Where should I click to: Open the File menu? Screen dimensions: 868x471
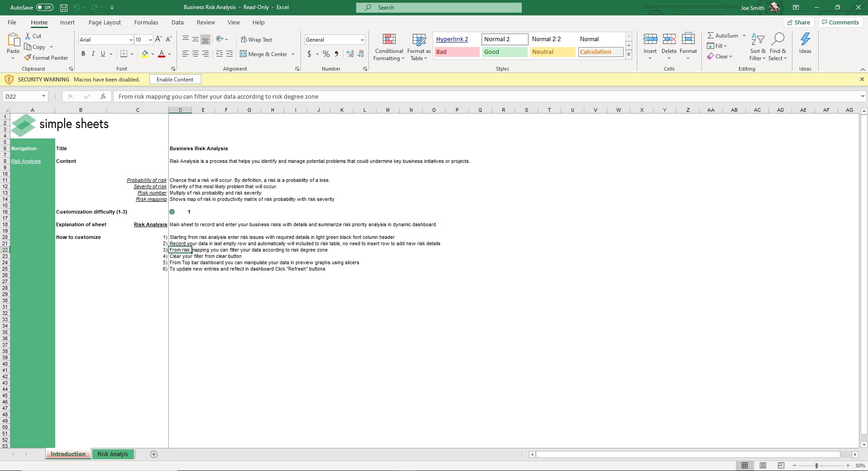point(12,22)
